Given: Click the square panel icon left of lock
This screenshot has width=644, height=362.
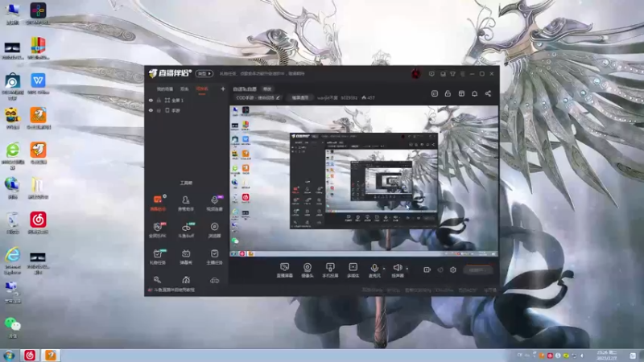Looking at the screenshot, I should (x=435, y=93).
